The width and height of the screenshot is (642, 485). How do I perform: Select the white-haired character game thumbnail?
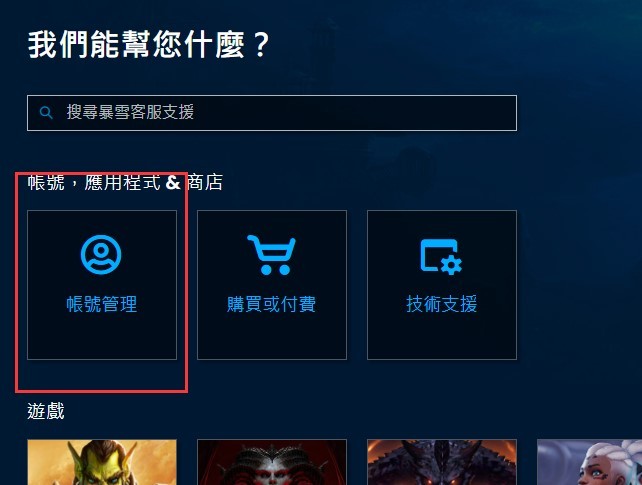(x=590, y=462)
